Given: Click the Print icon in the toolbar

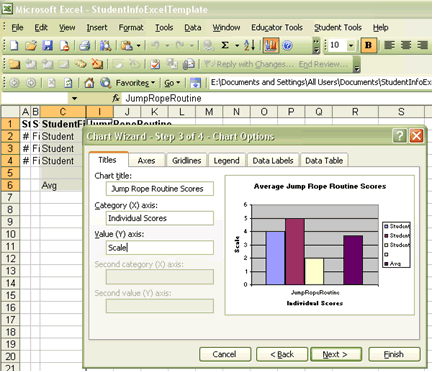Looking at the screenshot, I should click(x=85, y=45).
